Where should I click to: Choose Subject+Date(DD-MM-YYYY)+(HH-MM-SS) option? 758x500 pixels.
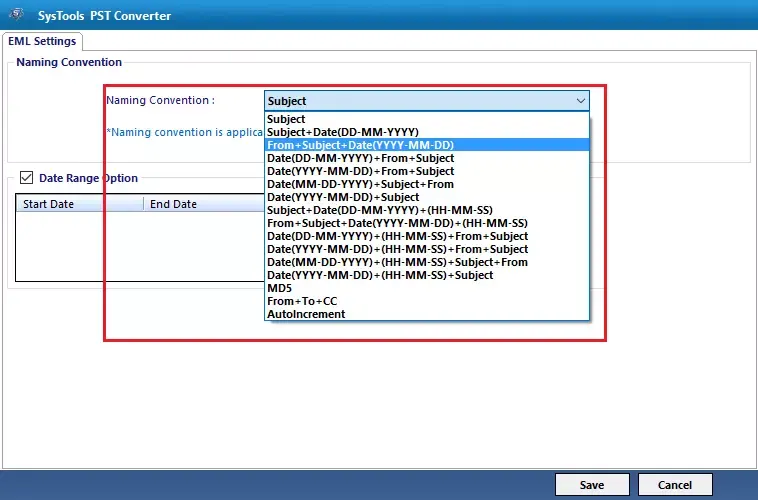tap(427, 210)
